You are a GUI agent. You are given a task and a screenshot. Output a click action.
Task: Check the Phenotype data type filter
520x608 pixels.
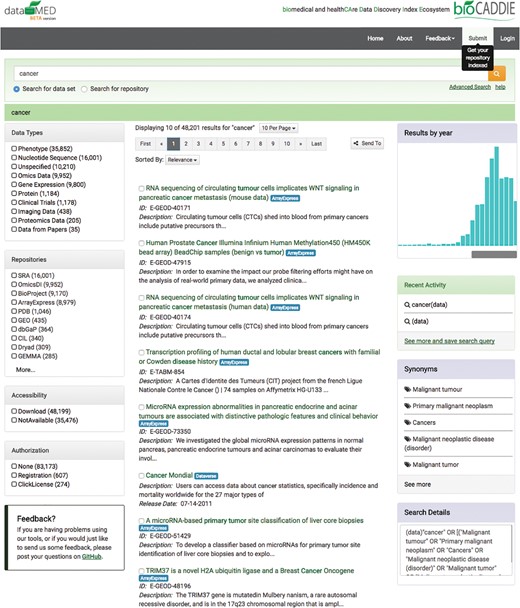(x=14, y=149)
